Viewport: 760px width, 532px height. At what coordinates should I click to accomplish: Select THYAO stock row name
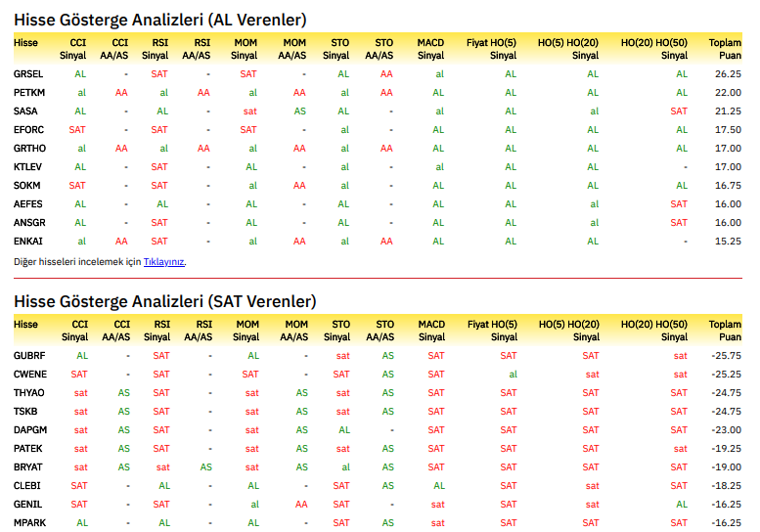29,393
